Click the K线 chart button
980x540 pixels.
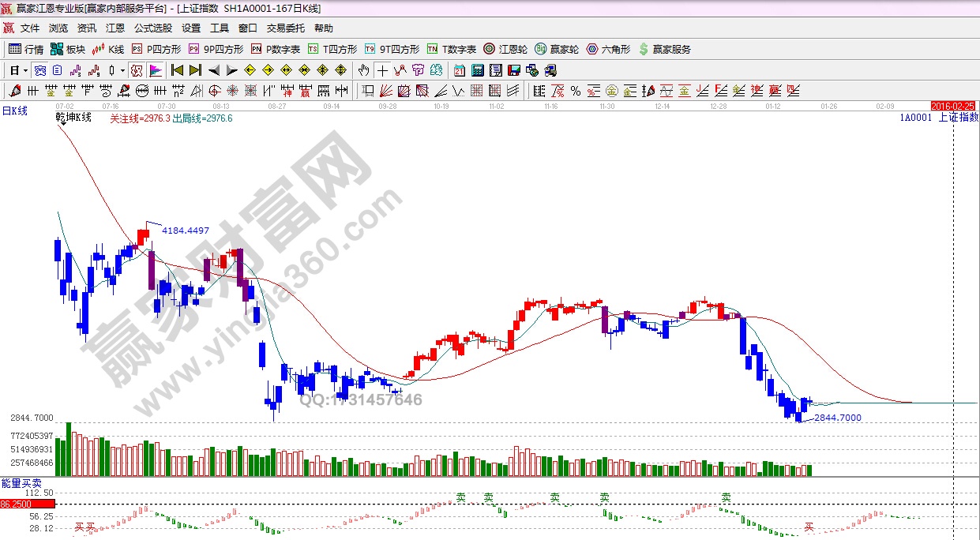107,49
